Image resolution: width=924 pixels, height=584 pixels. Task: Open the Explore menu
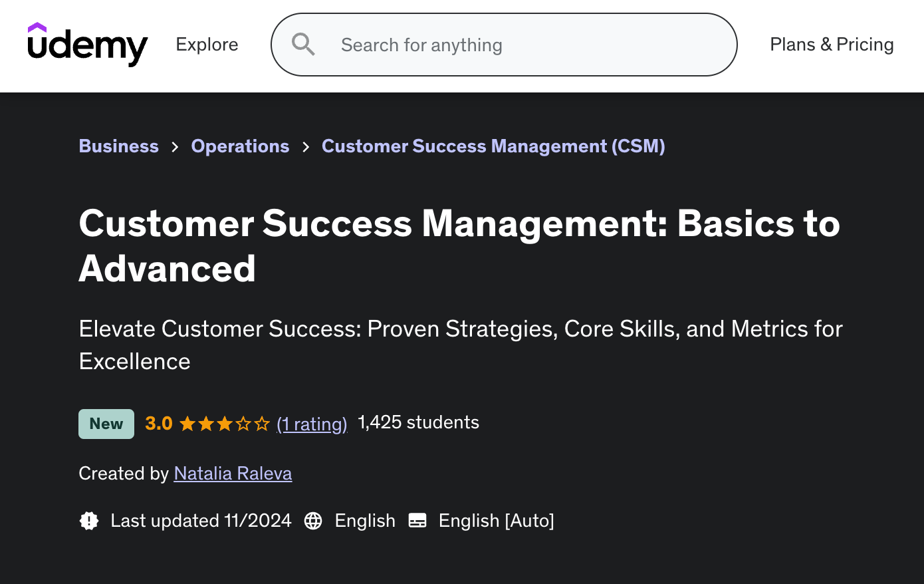click(x=207, y=45)
